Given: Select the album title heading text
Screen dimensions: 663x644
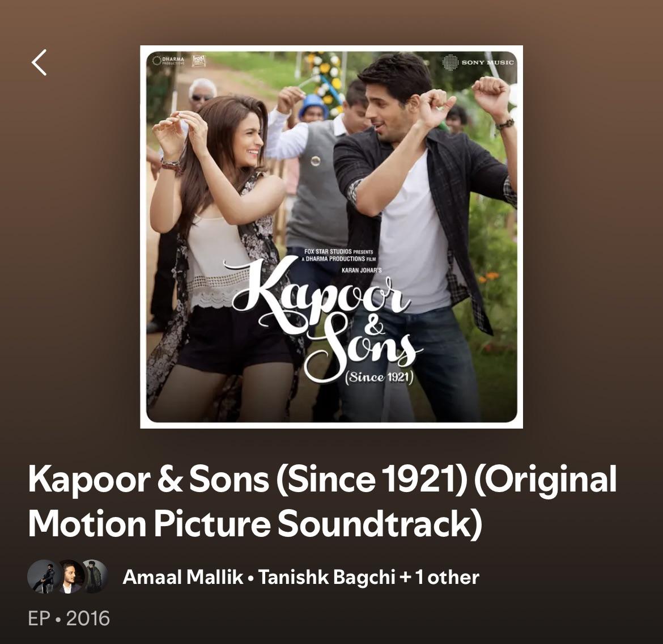Looking at the screenshot, I should [x=322, y=501].
